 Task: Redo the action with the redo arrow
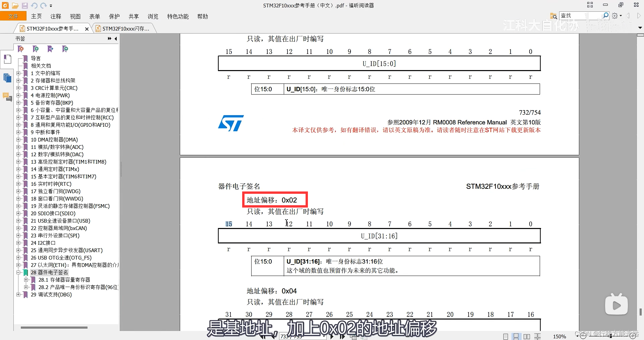point(44,6)
